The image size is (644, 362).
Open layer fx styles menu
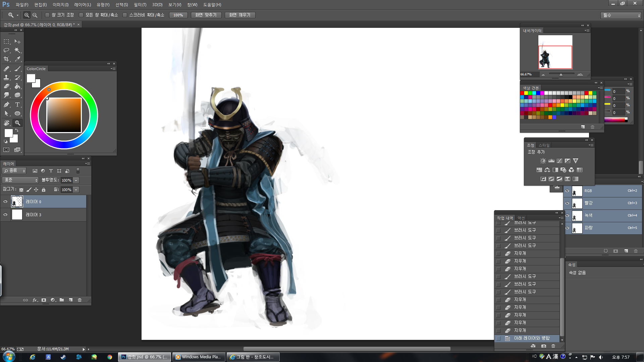coord(35,300)
